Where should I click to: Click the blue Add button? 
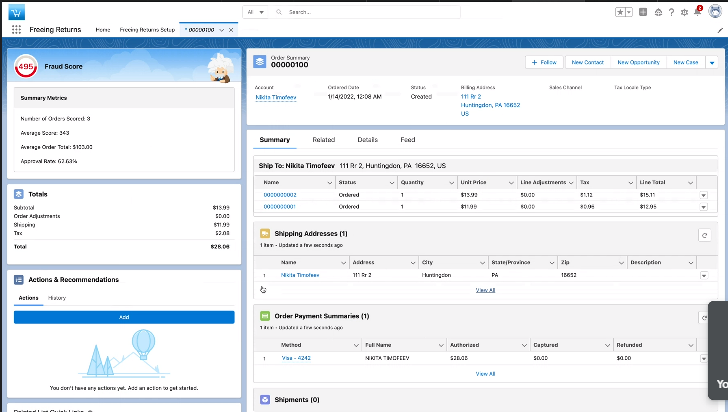pos(124,317)
